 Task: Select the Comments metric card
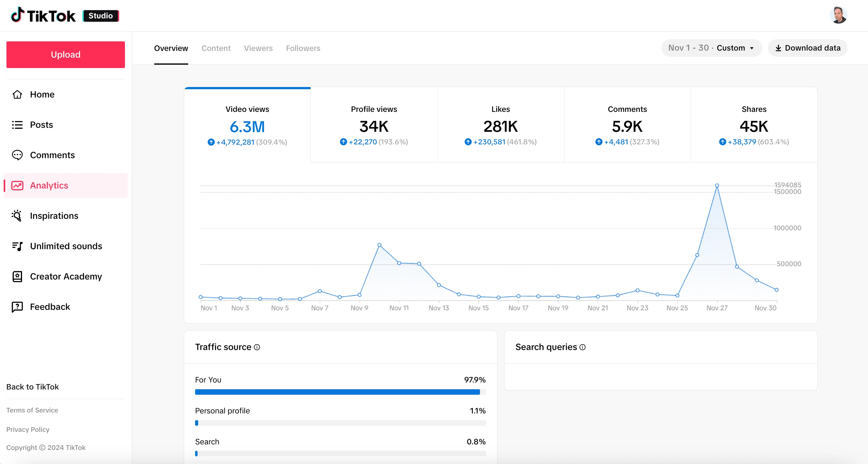[627, 125]
